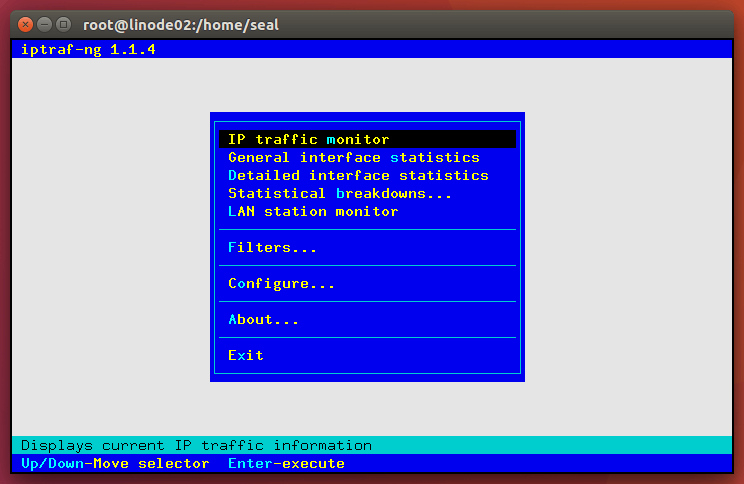
Task: Click the Up/Down-Move selector hint
Action: 115,463
